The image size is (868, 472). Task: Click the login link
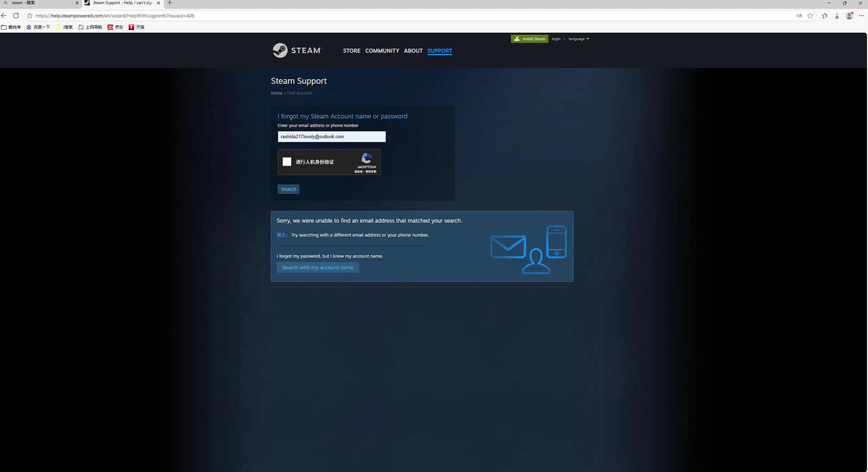click(556, 39)
